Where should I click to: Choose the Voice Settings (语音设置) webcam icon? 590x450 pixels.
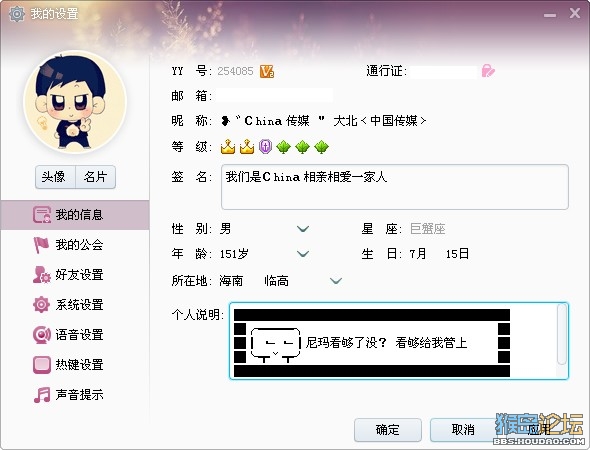[41, 334]
